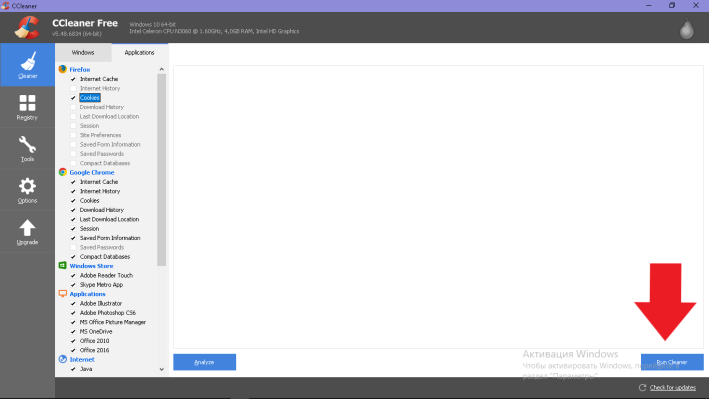Open the Tools wrench section
This screenshot has width=709, height=399.
pos(28,148)
